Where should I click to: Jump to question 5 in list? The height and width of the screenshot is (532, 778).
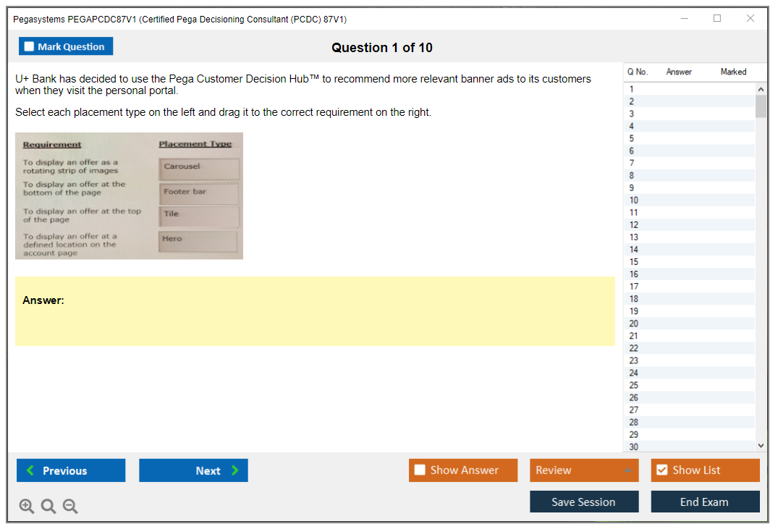point(632,138)
